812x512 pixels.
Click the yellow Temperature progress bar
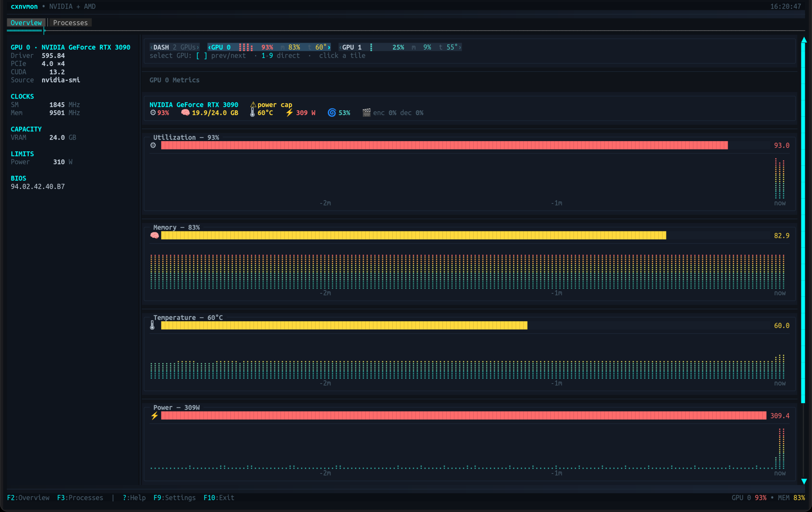click(x=344, y=325)
